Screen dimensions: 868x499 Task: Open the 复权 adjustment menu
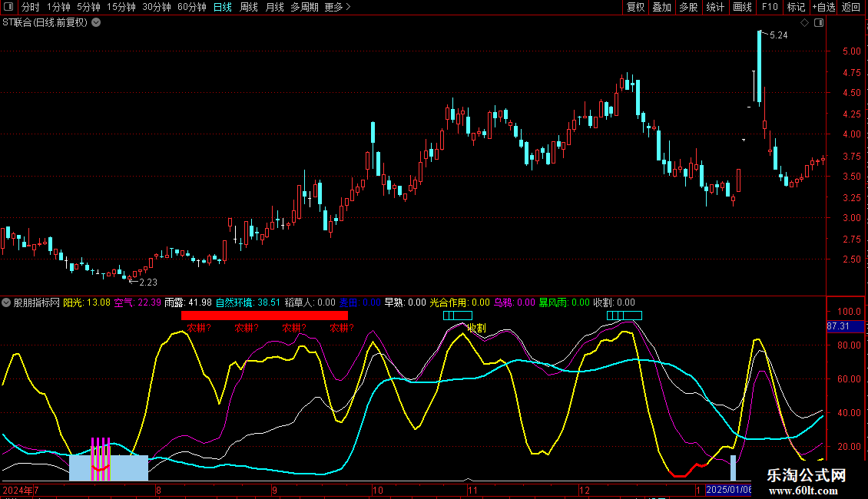point(635,7)
